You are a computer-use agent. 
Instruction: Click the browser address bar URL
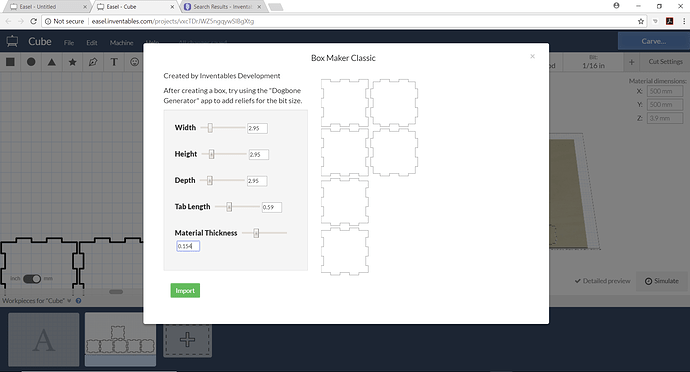point(173,21)
